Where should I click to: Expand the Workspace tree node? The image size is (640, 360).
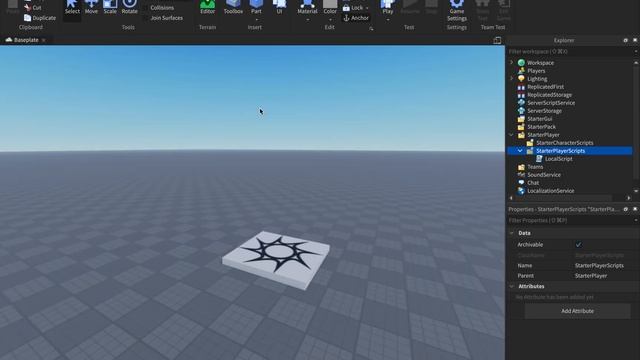(511, 62)
